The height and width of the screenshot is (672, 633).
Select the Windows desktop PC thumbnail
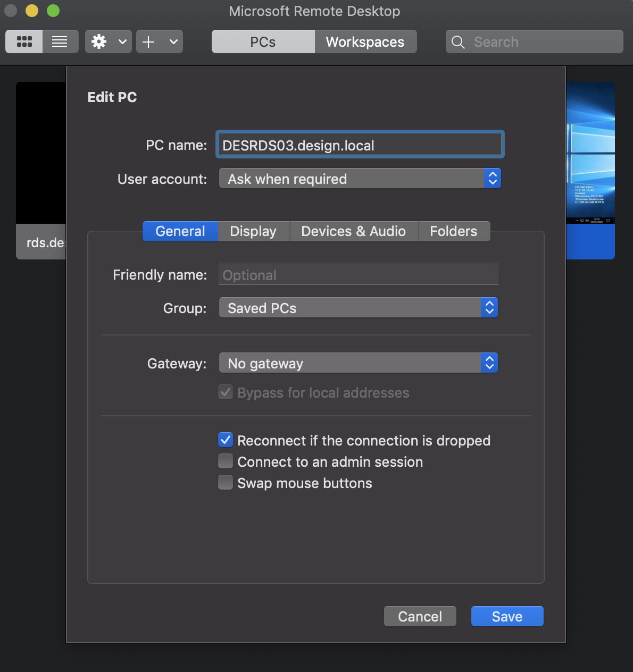590,170
